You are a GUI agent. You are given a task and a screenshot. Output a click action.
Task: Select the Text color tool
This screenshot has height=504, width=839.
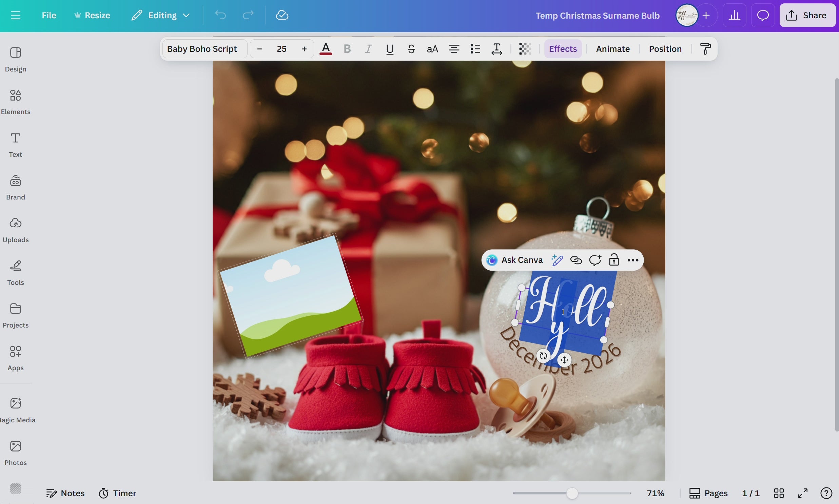(x=325, y=48)
